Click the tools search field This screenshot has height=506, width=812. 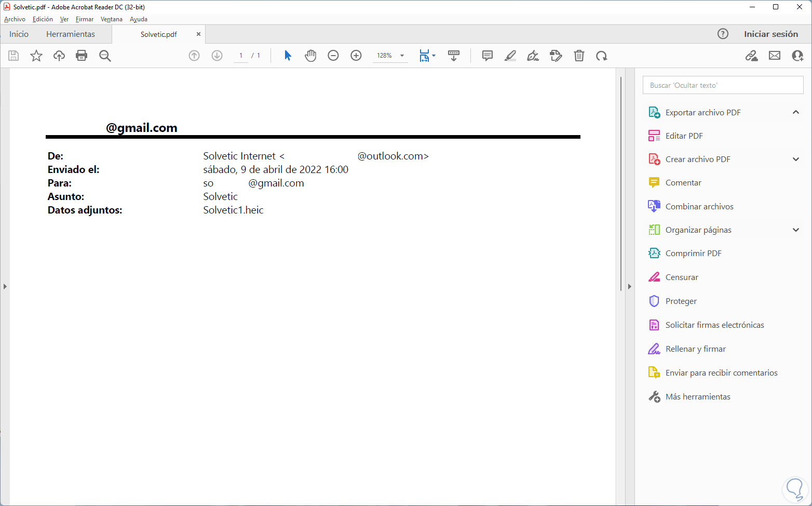(x=723, y=85)
